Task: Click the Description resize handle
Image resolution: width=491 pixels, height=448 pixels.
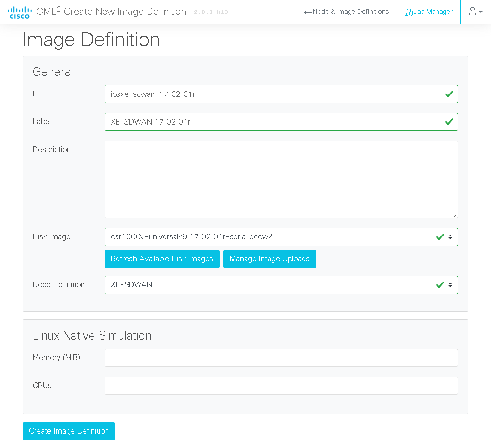Action: [456, 215]
